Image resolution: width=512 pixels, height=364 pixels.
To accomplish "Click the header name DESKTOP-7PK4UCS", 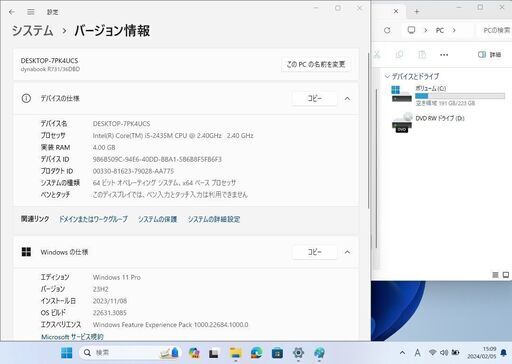I will point(49,61).
